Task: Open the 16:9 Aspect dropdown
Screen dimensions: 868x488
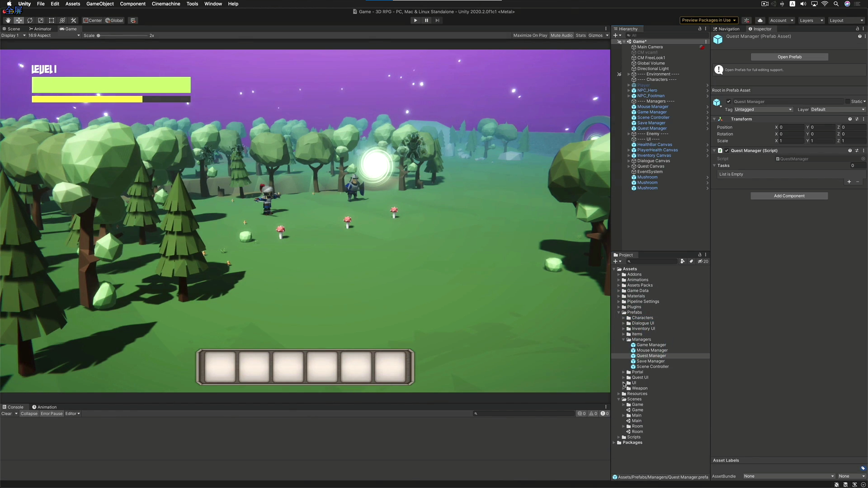Action: tap(54, 35)
